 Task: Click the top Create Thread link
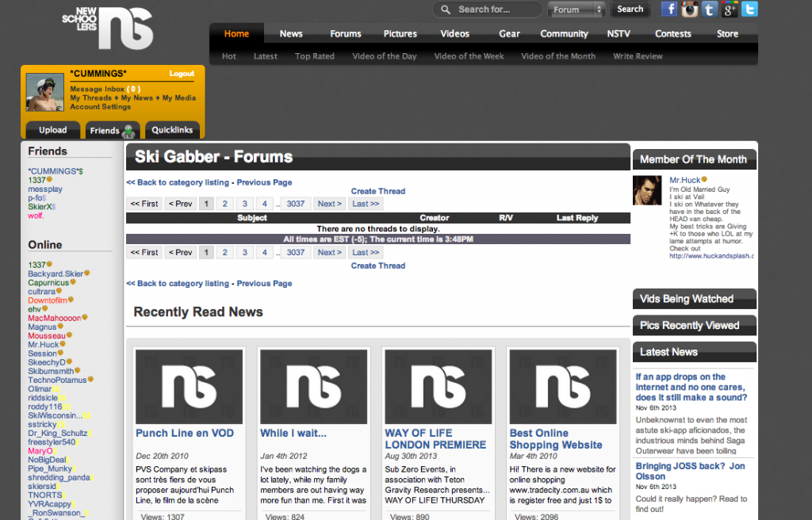click(x=377, y=191)
